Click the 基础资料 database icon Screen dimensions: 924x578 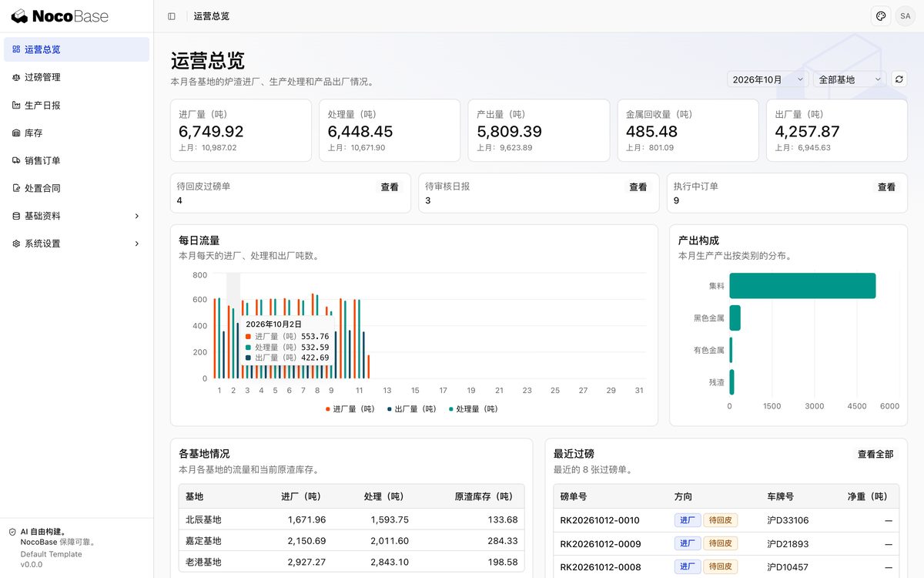[x=16, y=216]
